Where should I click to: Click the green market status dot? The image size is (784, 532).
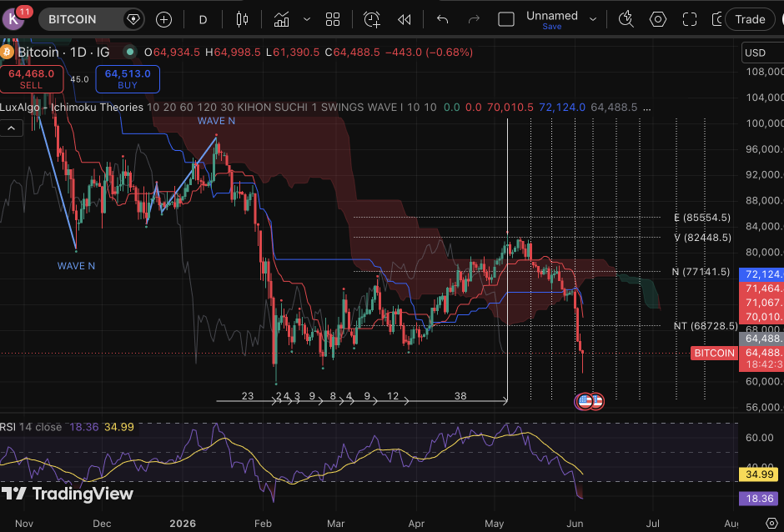pos(130,52)
